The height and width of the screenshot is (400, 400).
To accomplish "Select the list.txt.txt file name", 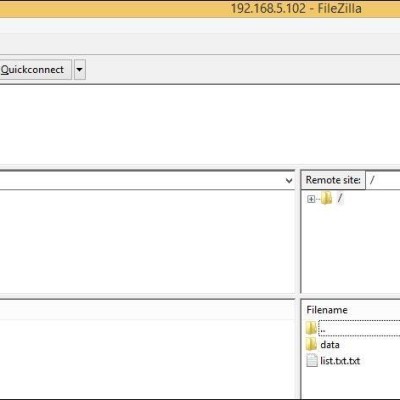I will (340, 361).
